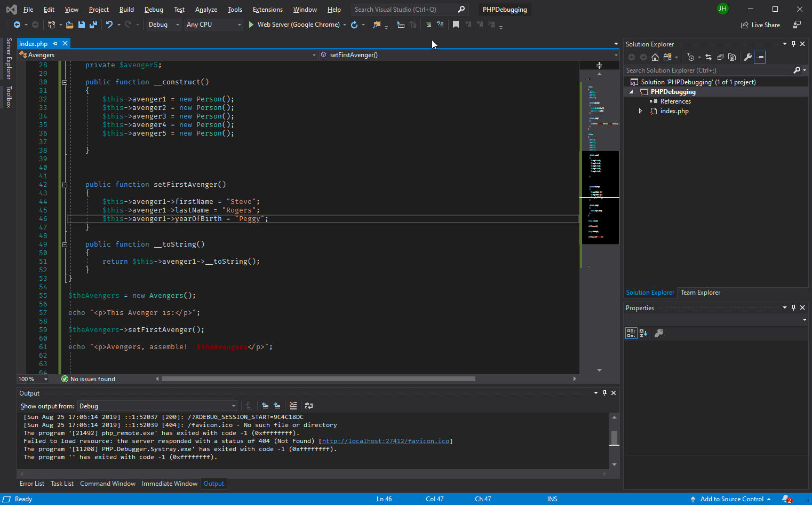Open the File menu
The height and width of the screenshot is (505, 812).
click(x=28, y=10)
